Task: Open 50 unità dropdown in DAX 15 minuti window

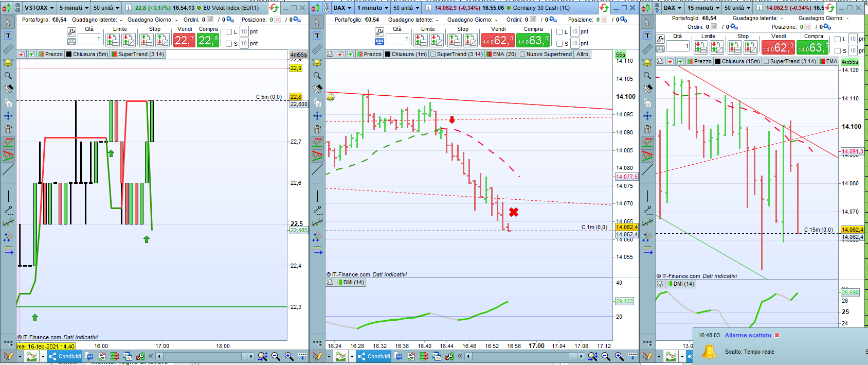Action: tap(737, 8)
